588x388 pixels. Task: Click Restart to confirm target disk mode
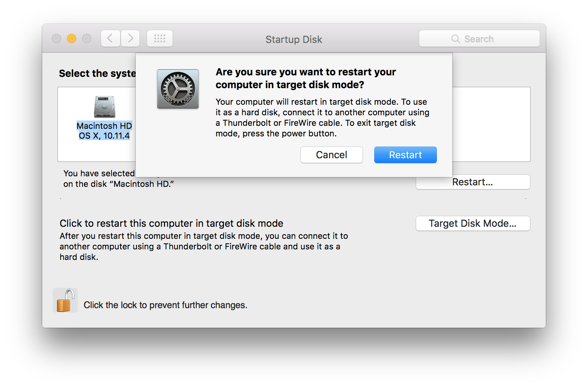coord(405,155)
